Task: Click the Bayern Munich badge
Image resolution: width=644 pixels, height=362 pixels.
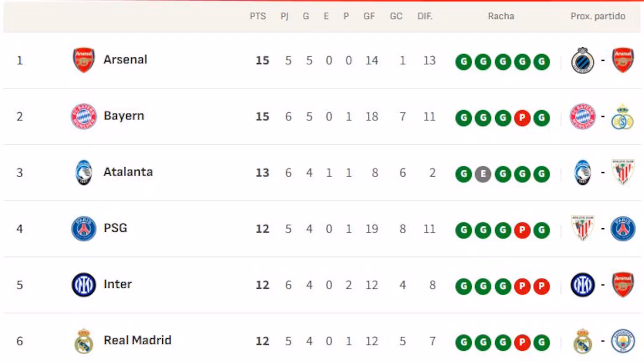Action: coord(83,116)
